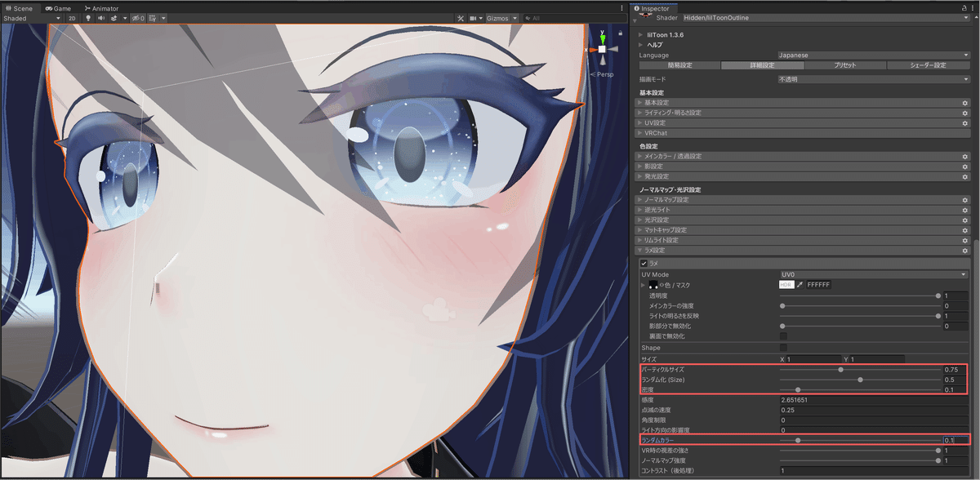Expand the lilToon 1.3.6 foldout
The width and height of the screenshot is (980, 480).
(x=642, y=35)
